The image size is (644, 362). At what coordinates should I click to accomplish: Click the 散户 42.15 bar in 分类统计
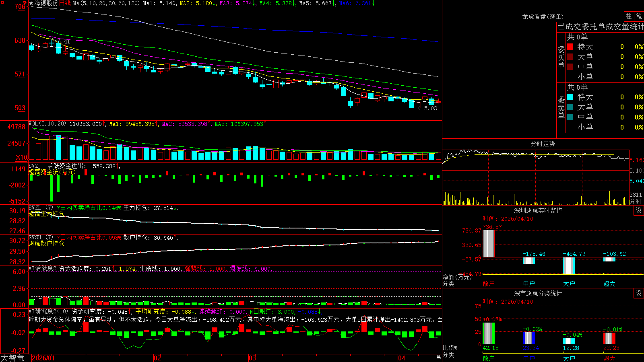click(488, 333)
